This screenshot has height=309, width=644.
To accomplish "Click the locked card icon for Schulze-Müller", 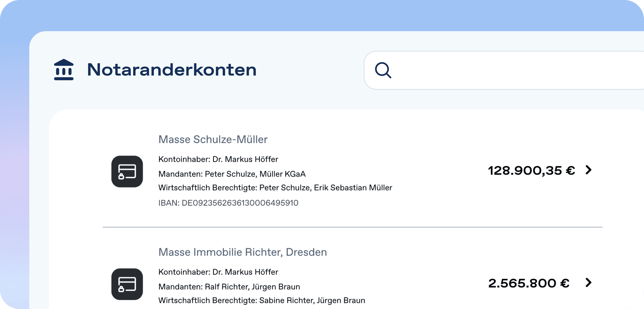I will click(127, 172).
